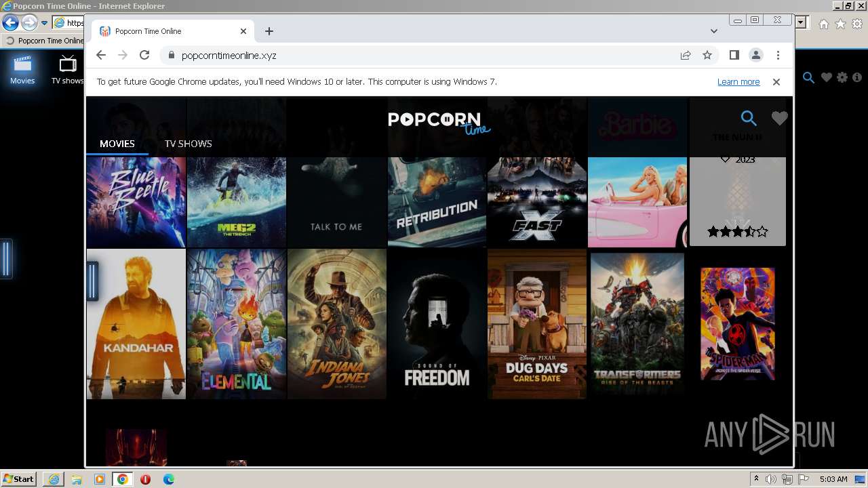Click the side drawer handle on Kandahar poster

click(x=93, y=281)
